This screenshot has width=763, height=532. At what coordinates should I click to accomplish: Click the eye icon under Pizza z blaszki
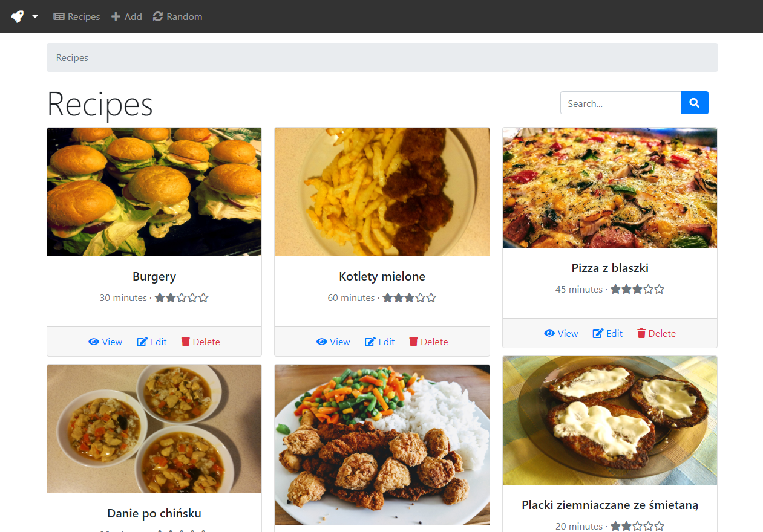coord(549,334)
